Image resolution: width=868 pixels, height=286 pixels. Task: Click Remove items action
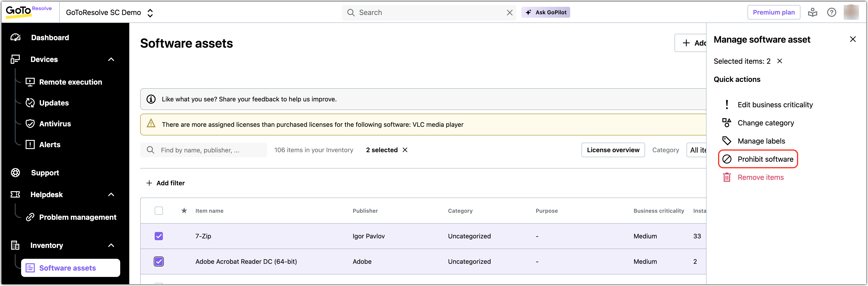[x=760, y=177]
